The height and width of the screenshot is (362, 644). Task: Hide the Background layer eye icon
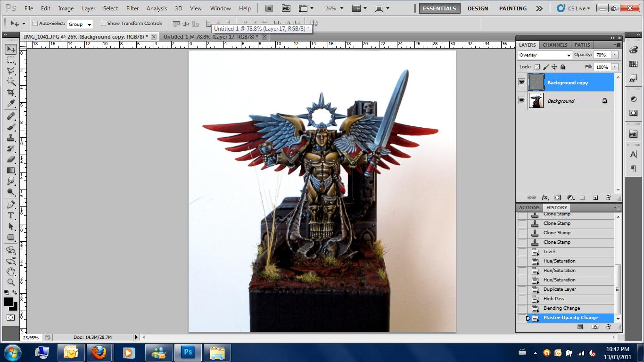[521, 100]
